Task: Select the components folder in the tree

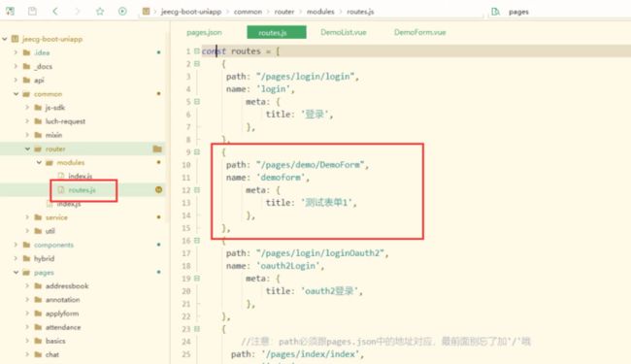Action: pyautogui.click(x=53, y=245)
